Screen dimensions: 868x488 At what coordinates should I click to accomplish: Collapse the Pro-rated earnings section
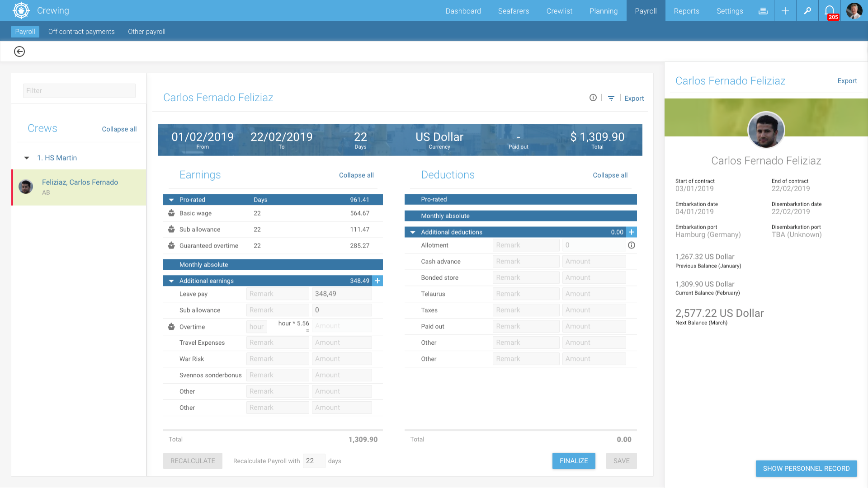[x=171, y=200]
